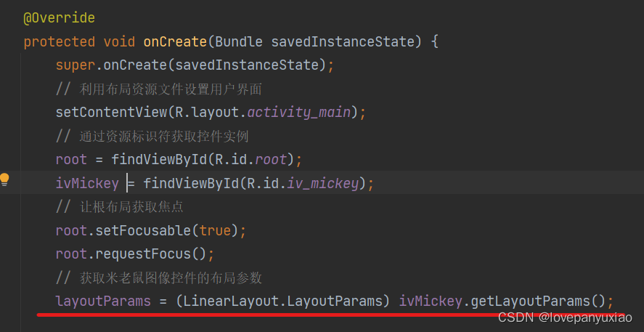The image size is (644, 332).
Task: Click the comment '让根布局获取焦点'
Action: [x=131, y=207]
